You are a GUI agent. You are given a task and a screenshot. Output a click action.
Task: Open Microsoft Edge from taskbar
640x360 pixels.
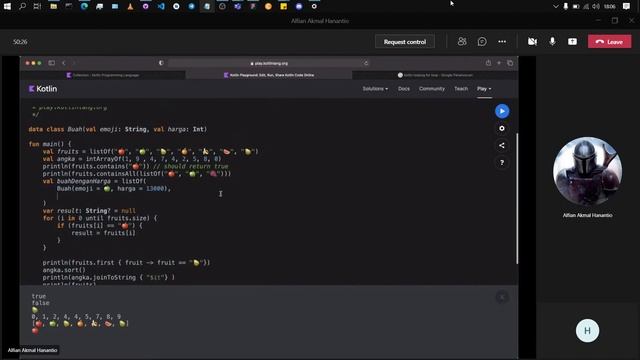[84, 6]
